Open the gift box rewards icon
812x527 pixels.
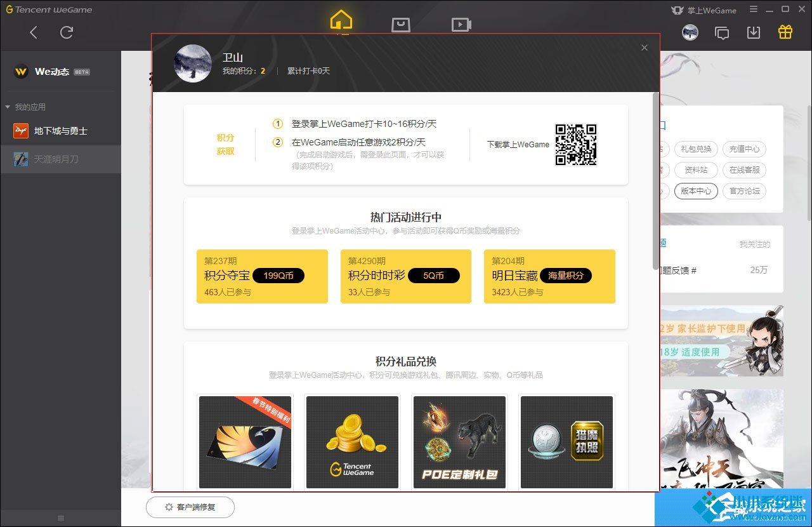(785, 32)
